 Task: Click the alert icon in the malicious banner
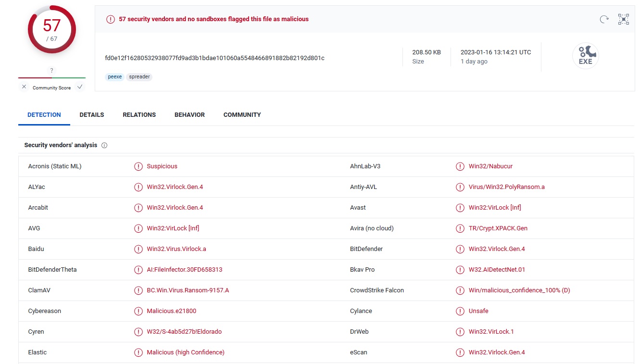pos(111,19)
